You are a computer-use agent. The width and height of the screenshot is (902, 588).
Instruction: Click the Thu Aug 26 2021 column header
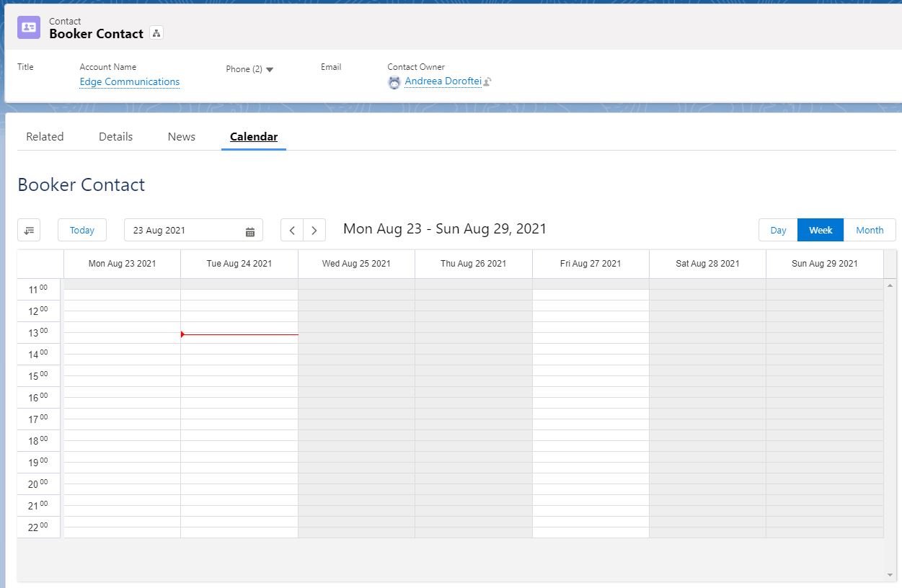pyautogui.click(x=474, y=264)
